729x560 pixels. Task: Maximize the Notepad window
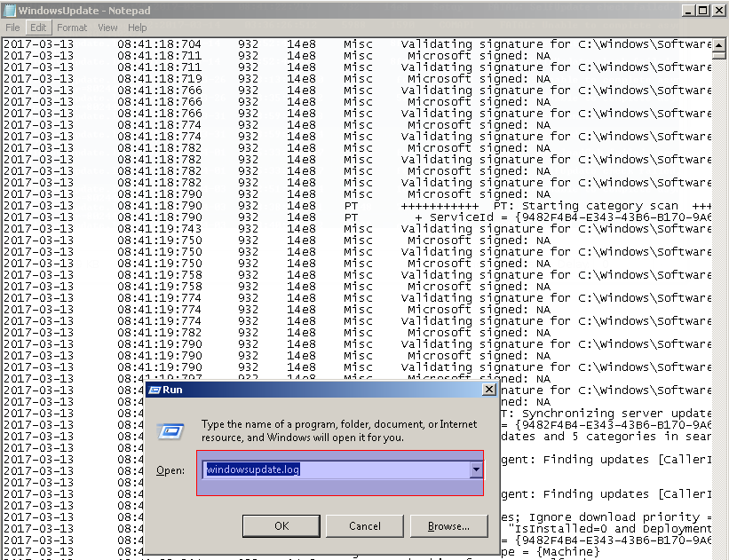click(703, 11)
